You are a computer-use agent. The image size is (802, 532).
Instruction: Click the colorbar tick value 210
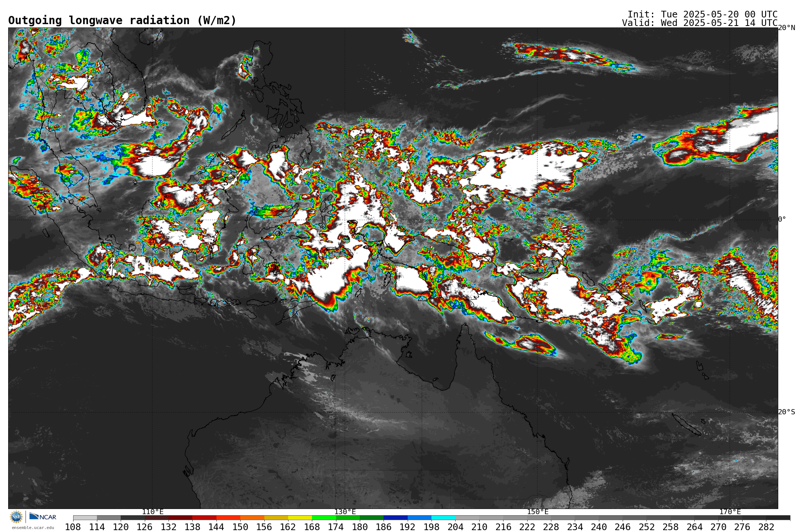pyautogui.click(x=479, y=527)
